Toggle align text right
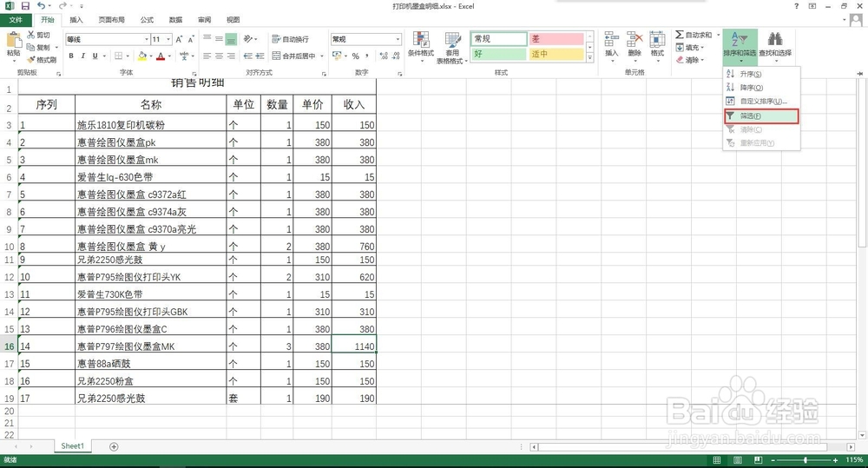Viewport: 868px width, 468px height. (232, 56)
